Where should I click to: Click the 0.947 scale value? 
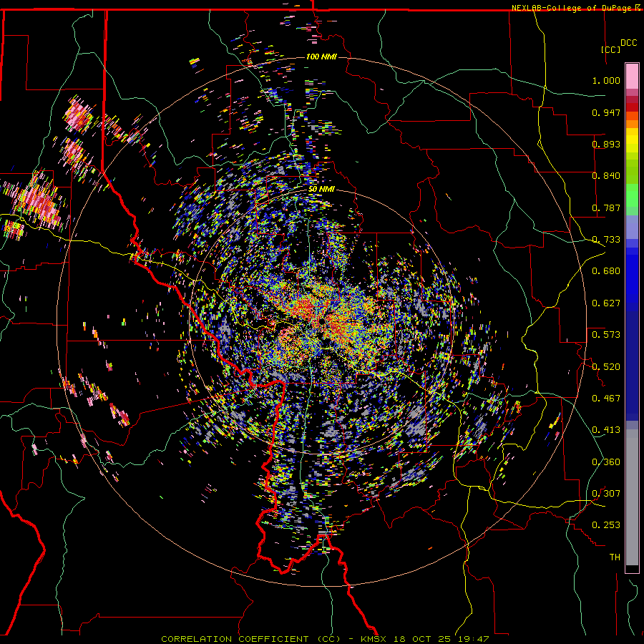[606, 112]
